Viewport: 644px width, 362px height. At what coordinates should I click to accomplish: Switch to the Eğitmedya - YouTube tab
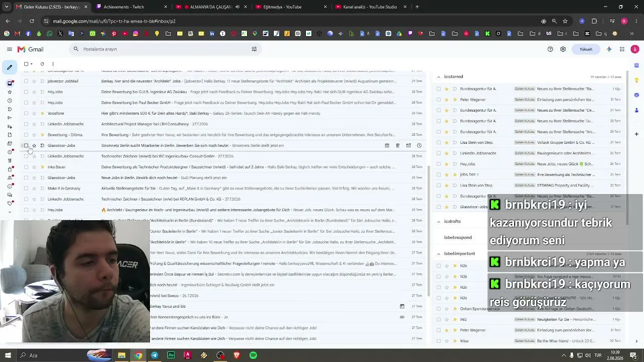coord(291,7)
